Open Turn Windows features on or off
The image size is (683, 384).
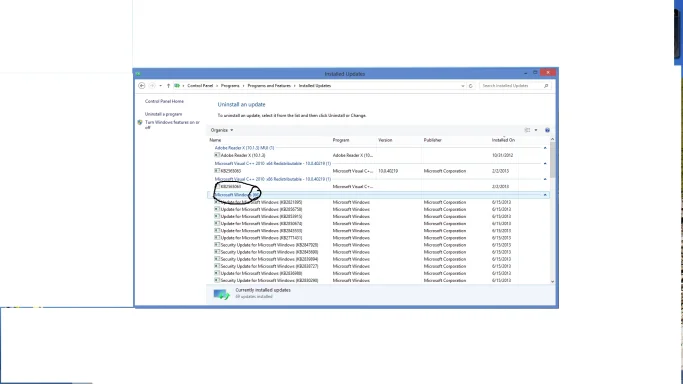pyautogui.click(x=172, y=125)
